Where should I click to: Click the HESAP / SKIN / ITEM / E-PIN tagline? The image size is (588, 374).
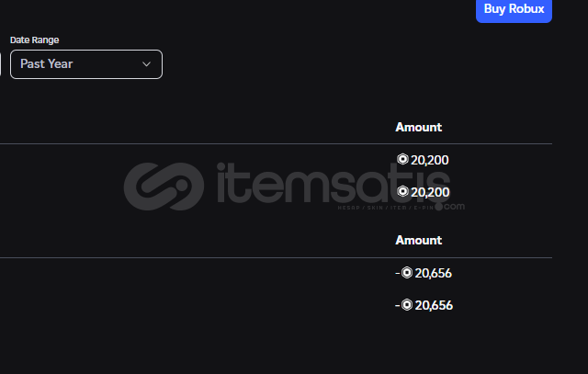386,208
